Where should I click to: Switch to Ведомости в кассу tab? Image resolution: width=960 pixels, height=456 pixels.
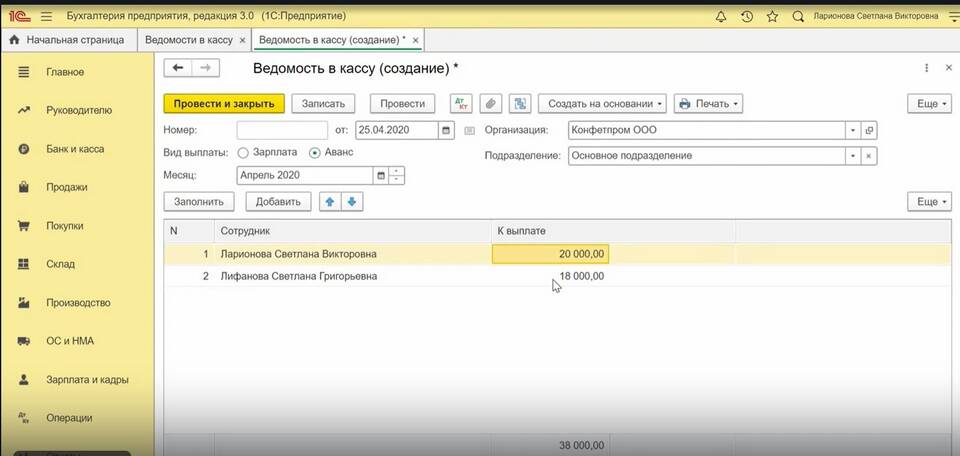coord(189,40)
